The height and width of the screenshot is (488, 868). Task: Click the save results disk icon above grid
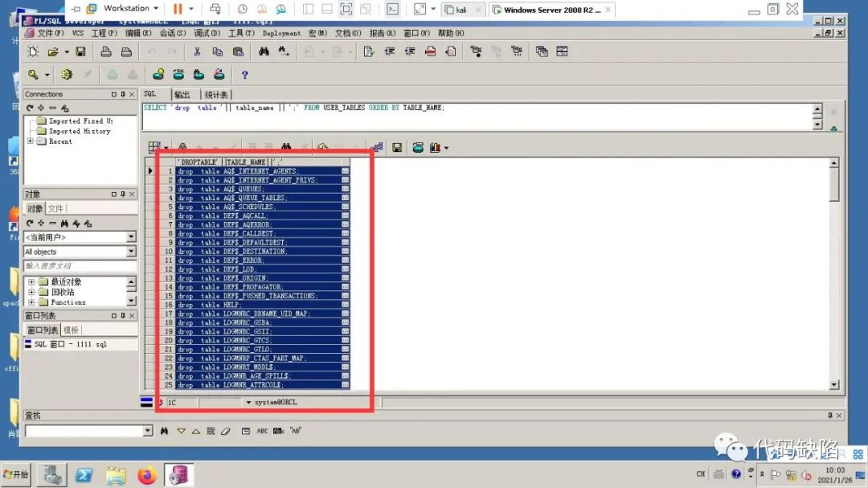coord(397,147)
